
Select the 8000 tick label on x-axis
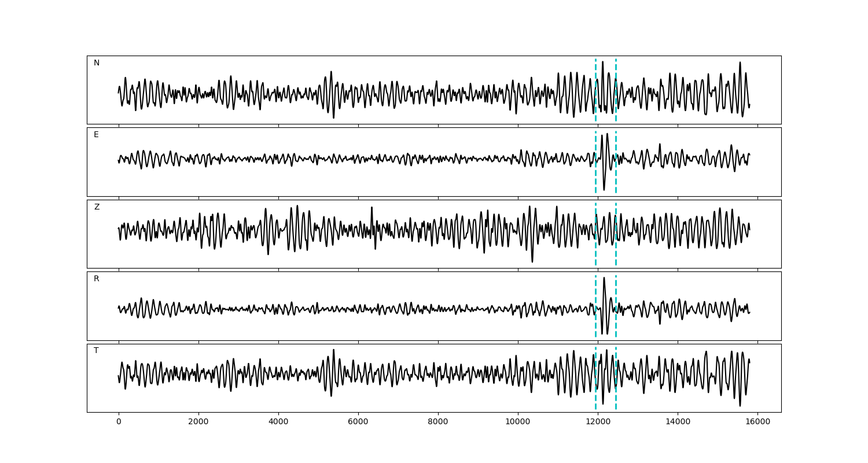(x=438, y=422)
